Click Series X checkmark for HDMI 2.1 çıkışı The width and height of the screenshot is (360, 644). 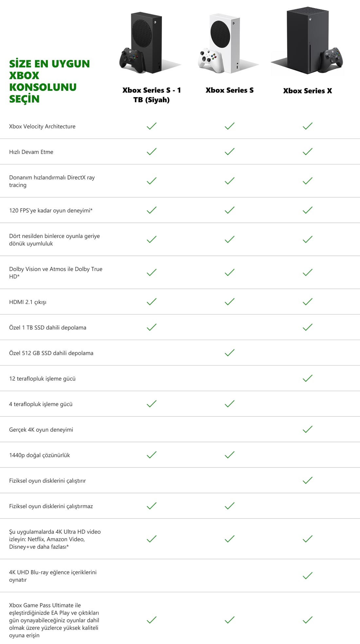[x=308, y=302]
